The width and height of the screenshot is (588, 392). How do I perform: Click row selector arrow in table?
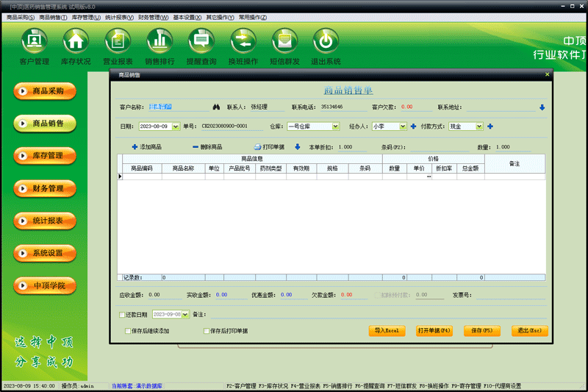(x=120, y=177)
